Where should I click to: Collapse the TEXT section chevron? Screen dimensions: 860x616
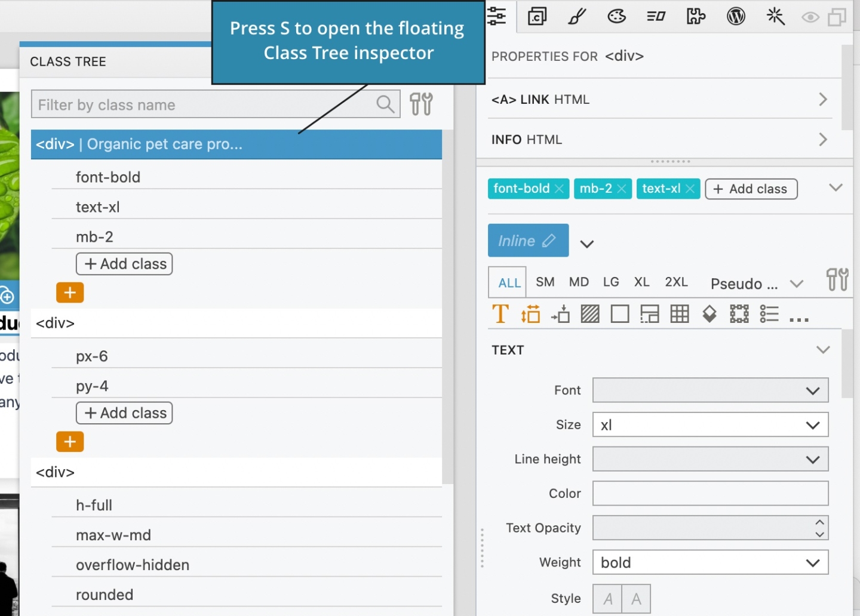[x=824, y=350]
